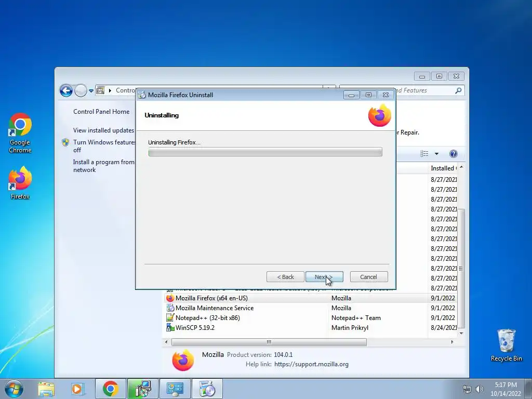Screen dimensions: 532x399
Task: Open Install a program from network link
Action: [104, 166]
